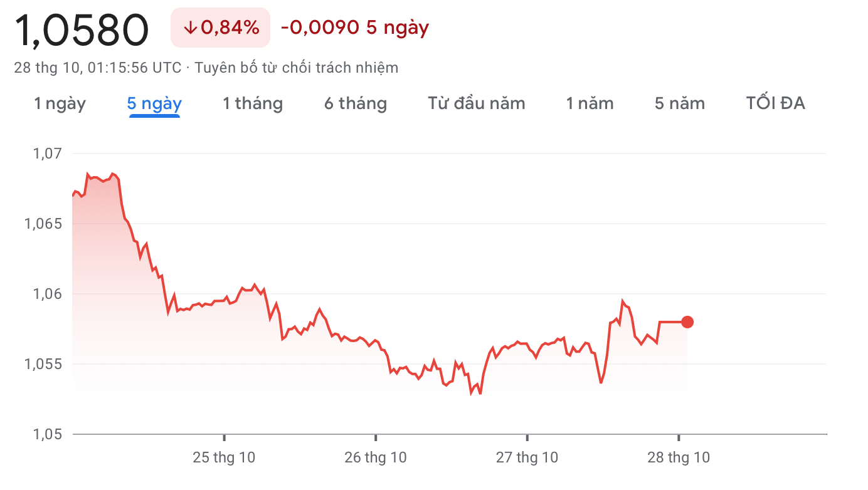Click the red downward arrow indicator
Image resolution: width=868 pixels, height=490 pixels.
pos(190,28)
